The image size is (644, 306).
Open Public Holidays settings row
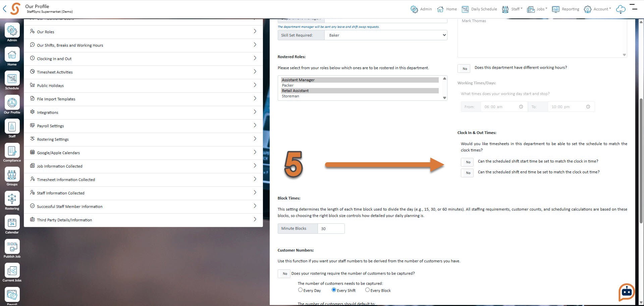click(143, 86)
